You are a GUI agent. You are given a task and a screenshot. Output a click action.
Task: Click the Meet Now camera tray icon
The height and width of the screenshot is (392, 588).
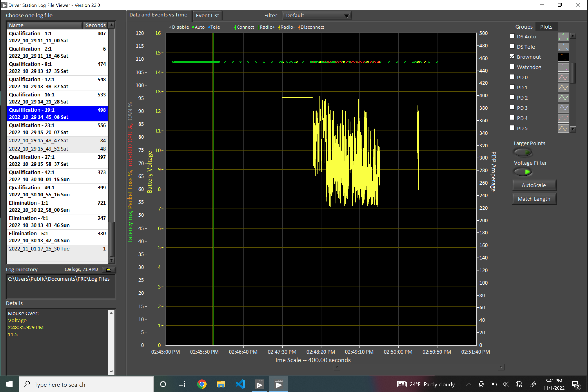[481, 385]
